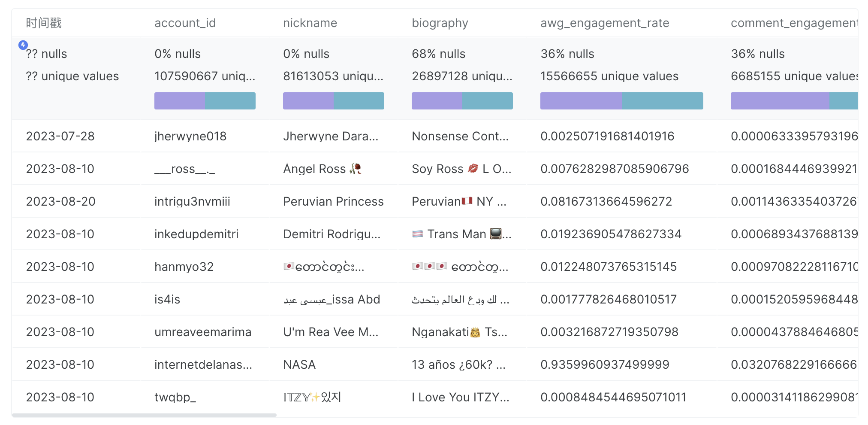Select account cell jherwyne018
This screenshot has height=425, width=868.
click(190, 136)
